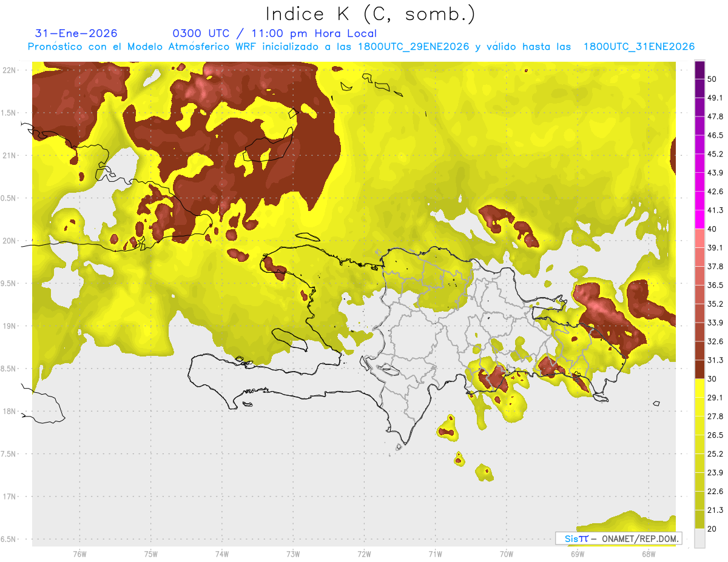Click the gray swatch below the 20 label
Screen dimensions: 728x562
(699, 539)
